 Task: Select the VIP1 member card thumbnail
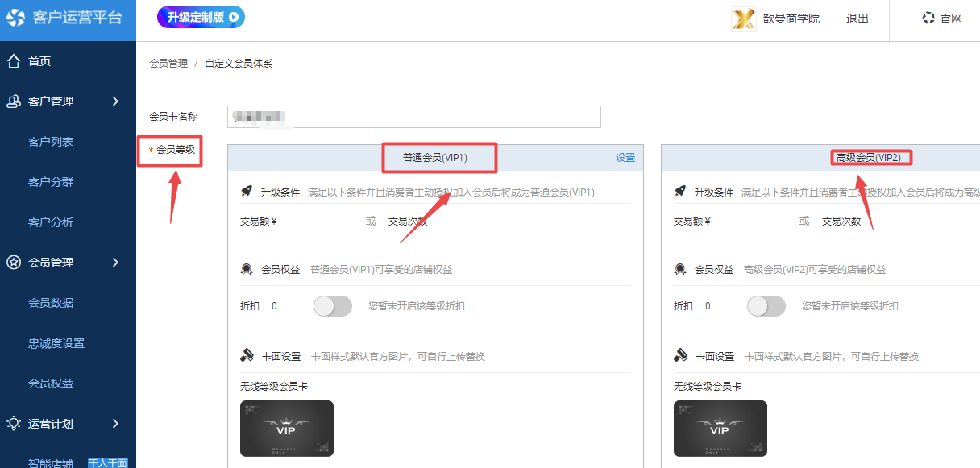tap(287, 429)
